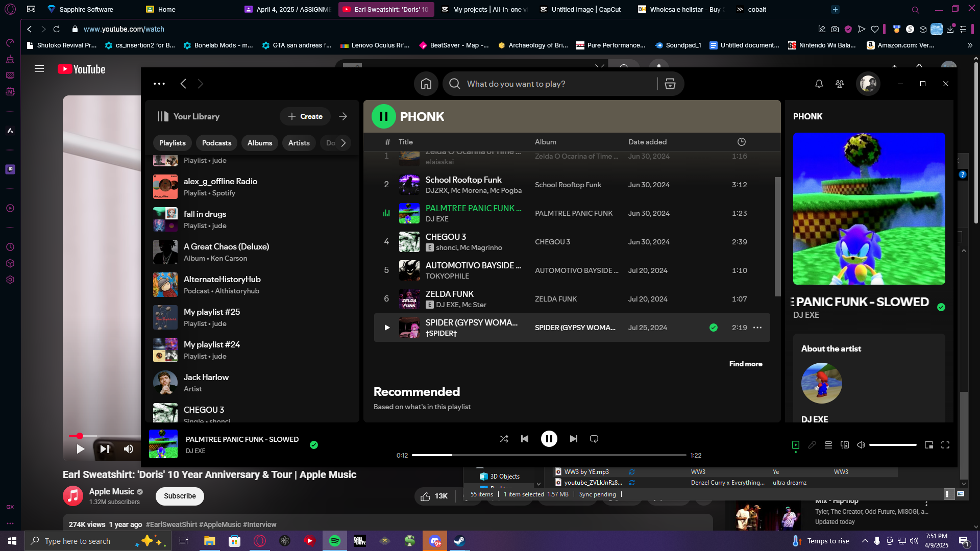Click the What do you want to play search field
Screen dimensions: 980x551
[x=556, y=84]
